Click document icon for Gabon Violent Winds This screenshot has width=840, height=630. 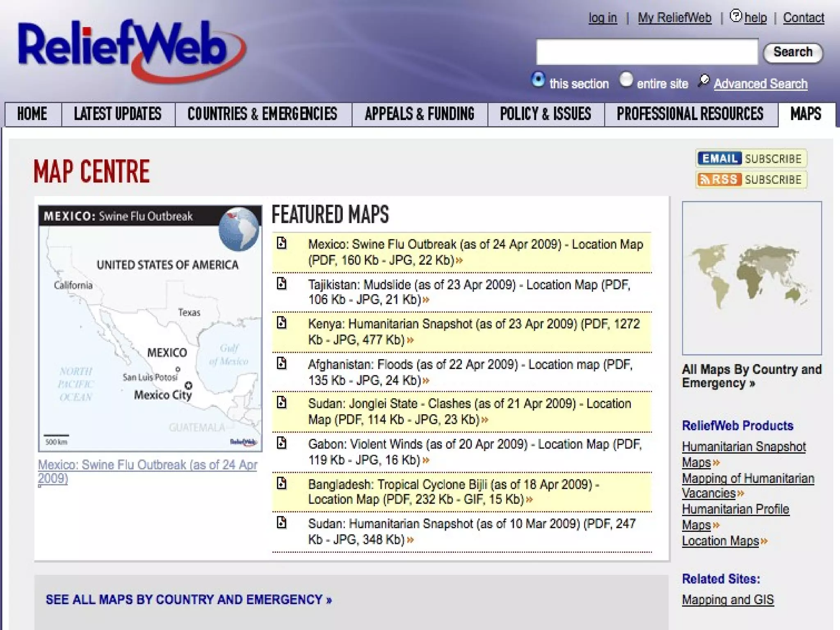click(281, 443)
